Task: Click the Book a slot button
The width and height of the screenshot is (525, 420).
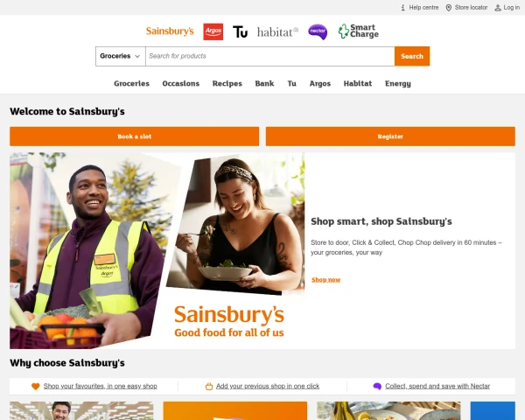Action: point(134,136)
